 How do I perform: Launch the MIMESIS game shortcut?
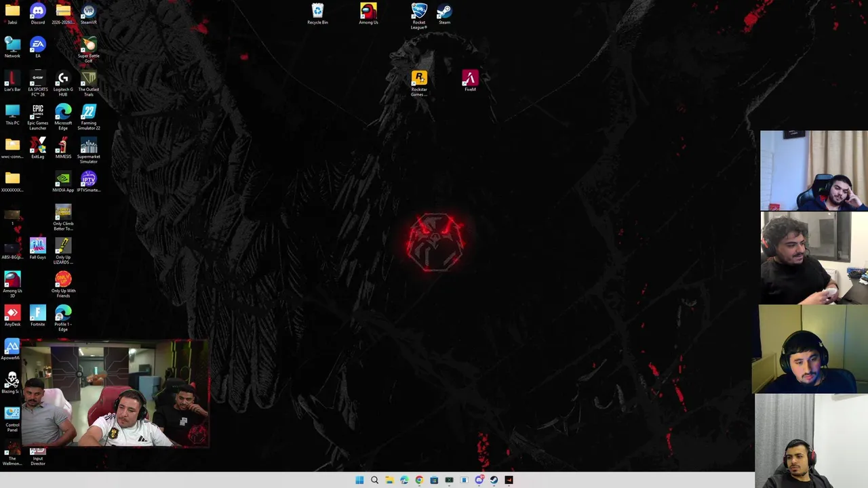click(63, 148)
